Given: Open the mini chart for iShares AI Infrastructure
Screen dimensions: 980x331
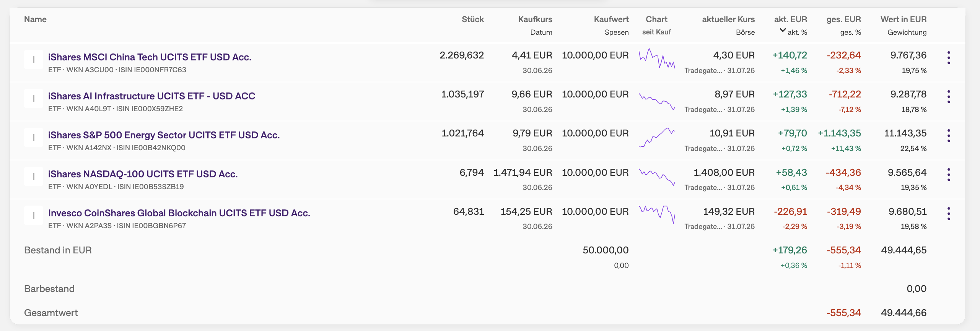Looking at the screenshot, I should (x=656, y=101).
